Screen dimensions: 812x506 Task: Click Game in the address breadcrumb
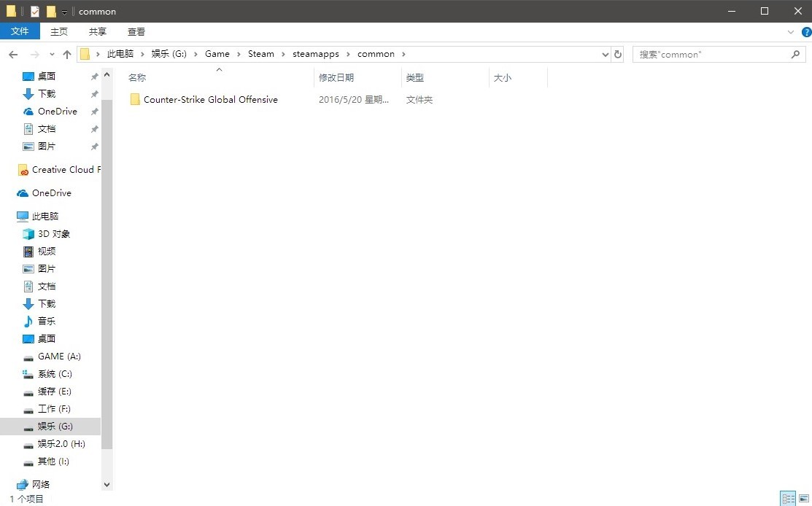click(217, 54)
